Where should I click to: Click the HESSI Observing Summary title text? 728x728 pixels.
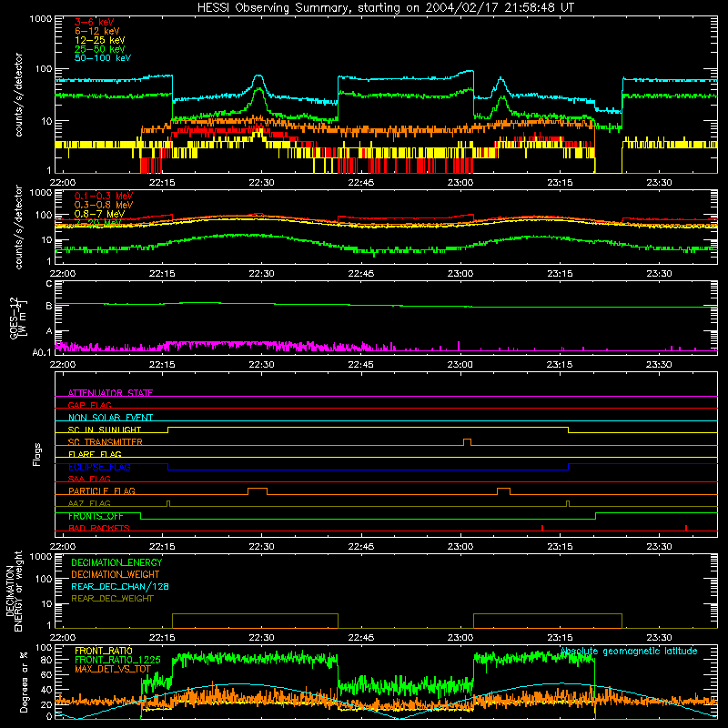pos(385,8)
